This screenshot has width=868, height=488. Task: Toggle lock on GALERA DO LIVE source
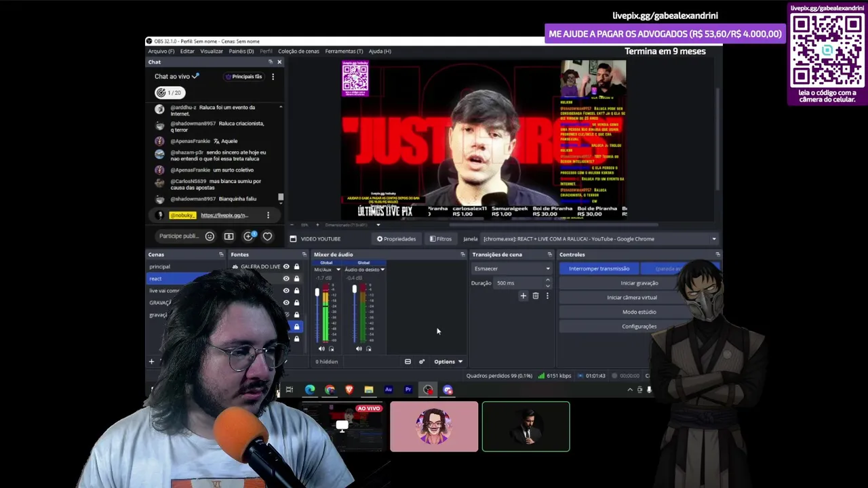coord(296,266)
